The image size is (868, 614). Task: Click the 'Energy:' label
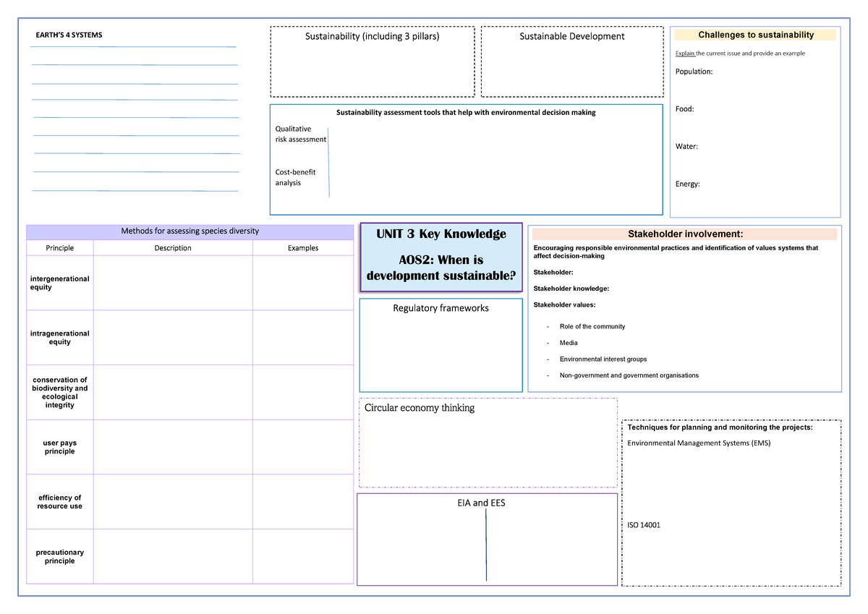tap(687, 184)
